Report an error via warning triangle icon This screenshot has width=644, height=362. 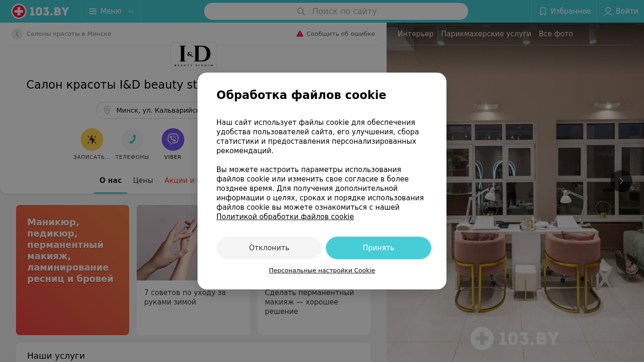coord(300,34)
